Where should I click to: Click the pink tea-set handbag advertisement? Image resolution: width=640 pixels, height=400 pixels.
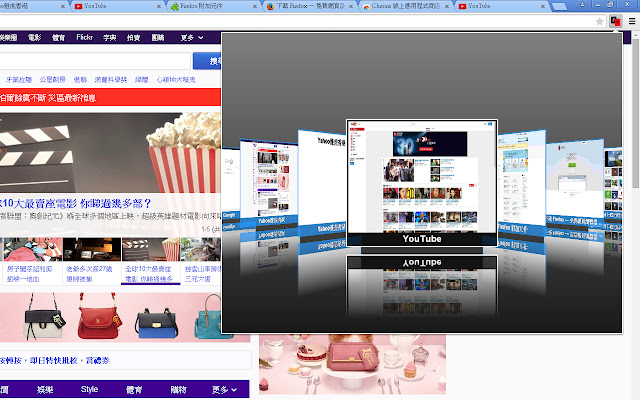[x=352, y=364]
